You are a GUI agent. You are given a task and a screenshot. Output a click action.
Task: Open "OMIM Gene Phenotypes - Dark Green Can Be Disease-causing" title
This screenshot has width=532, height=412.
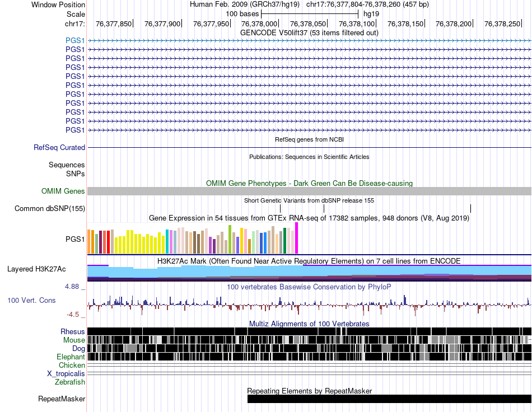tap(309, 183)
